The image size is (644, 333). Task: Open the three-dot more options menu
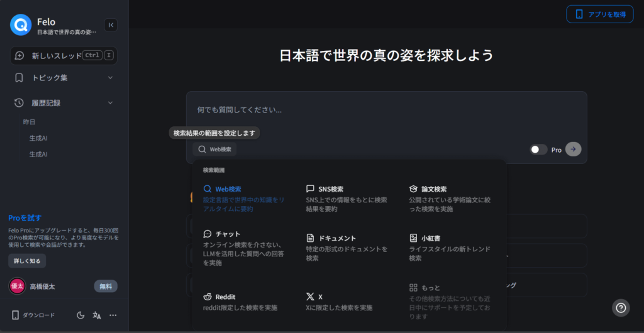(x=113, y=315)
